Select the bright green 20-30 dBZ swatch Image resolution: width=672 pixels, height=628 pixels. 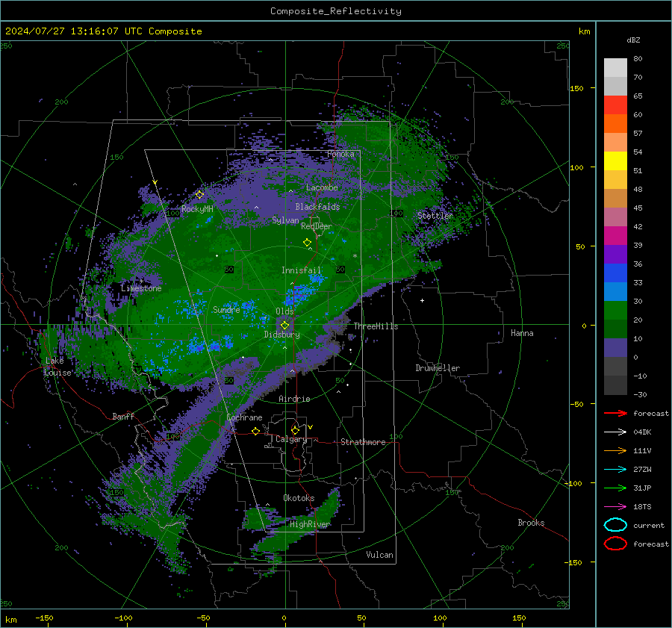[615, 311]
